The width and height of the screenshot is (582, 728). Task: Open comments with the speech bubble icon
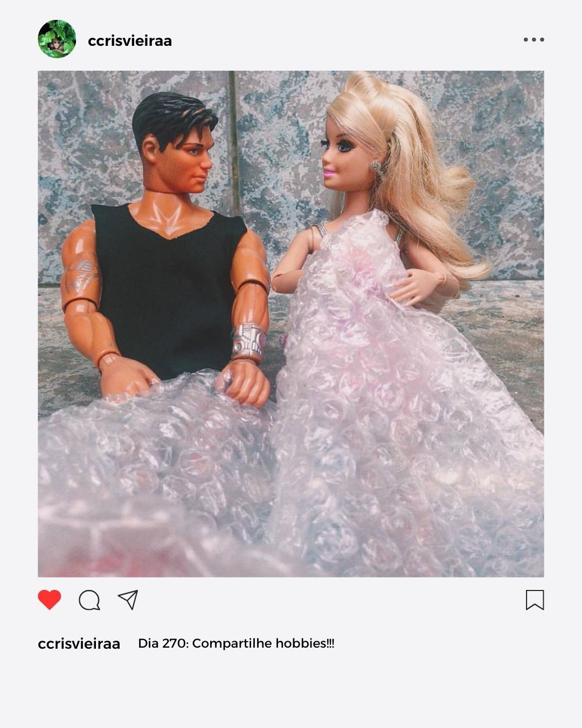89,600
